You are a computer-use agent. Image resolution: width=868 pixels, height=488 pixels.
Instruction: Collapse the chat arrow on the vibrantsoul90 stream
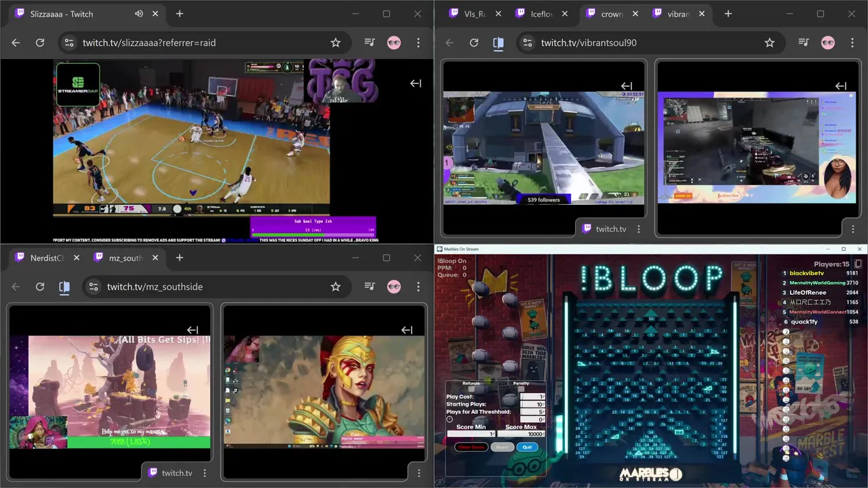(x=841, y=86)
